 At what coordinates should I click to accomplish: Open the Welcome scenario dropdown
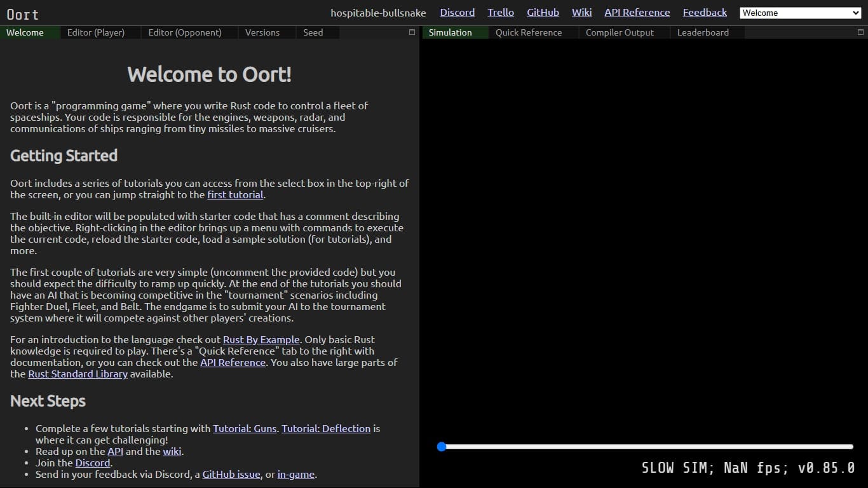coord(801,13)
